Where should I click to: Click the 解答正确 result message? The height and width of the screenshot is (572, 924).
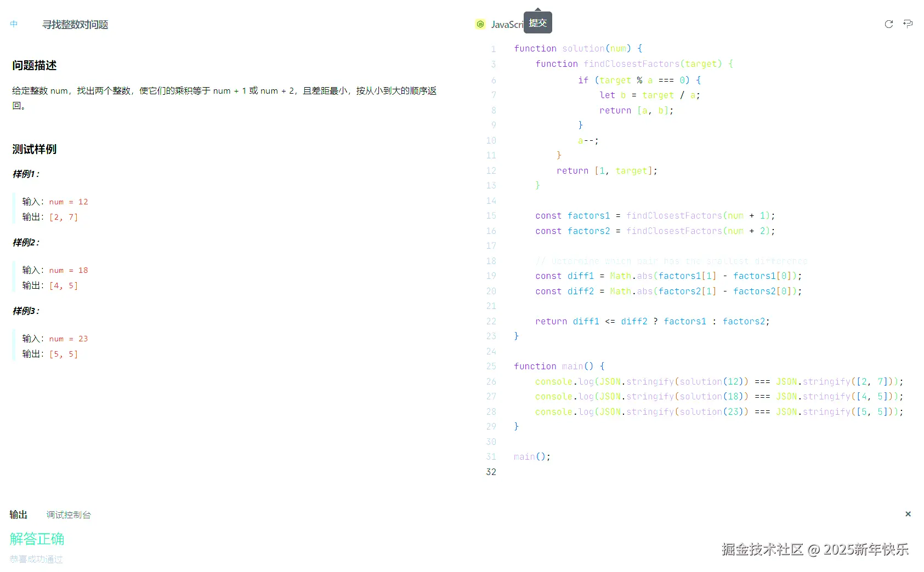tap(37, 539)
